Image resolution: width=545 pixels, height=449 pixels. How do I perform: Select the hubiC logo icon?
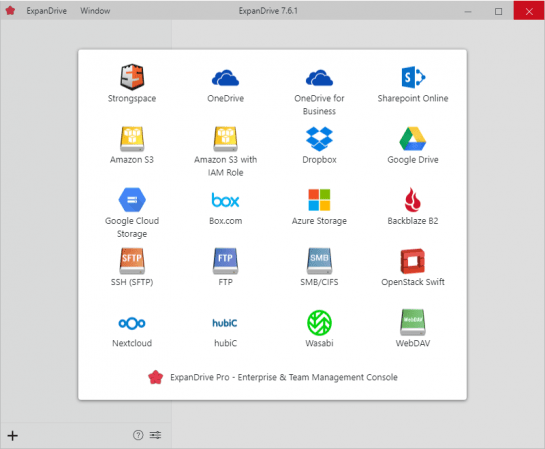(x=225, y=323)
